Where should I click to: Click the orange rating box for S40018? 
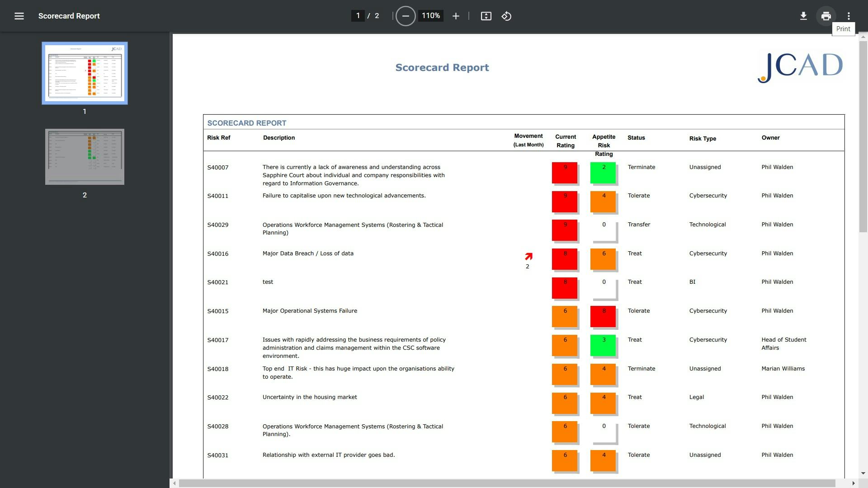[565, 375]
